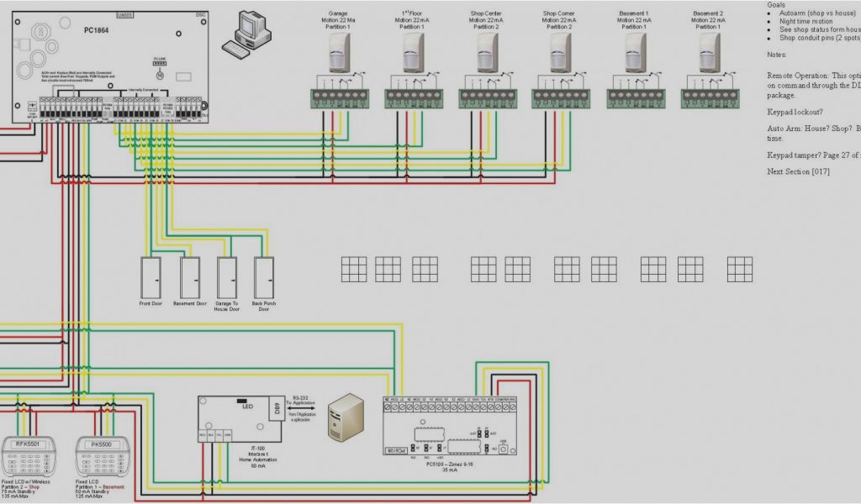Click the "Next Section [017]" note text

pos(798,171)
